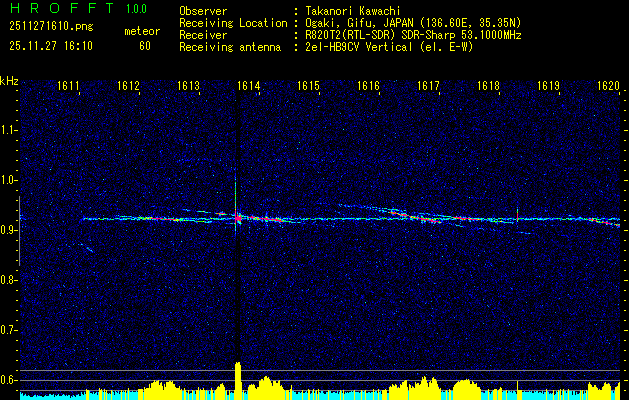629x400 pixels.
Task: Click the 1611 time axis label
Action: point(68,85)
